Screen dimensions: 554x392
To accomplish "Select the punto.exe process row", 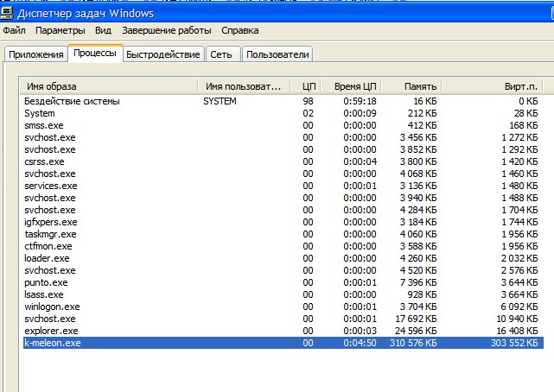I will coord(46,282).
